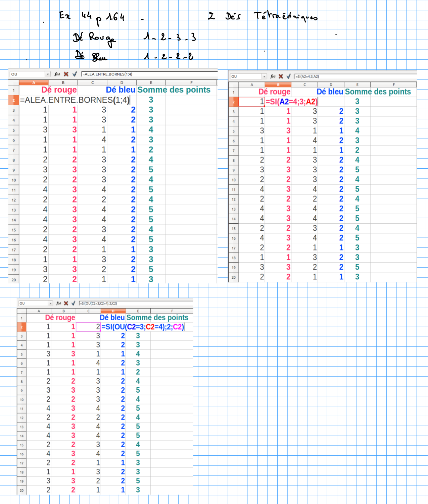The width and height of the screenshot is (428, 504).
Task: Expand Name Box dropdown in the =SI(OU(...)) sheet
Action: [51, 303]
